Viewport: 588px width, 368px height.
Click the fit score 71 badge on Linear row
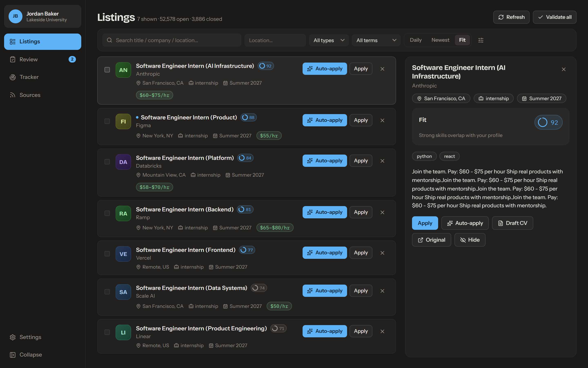(x=278, y=328)
